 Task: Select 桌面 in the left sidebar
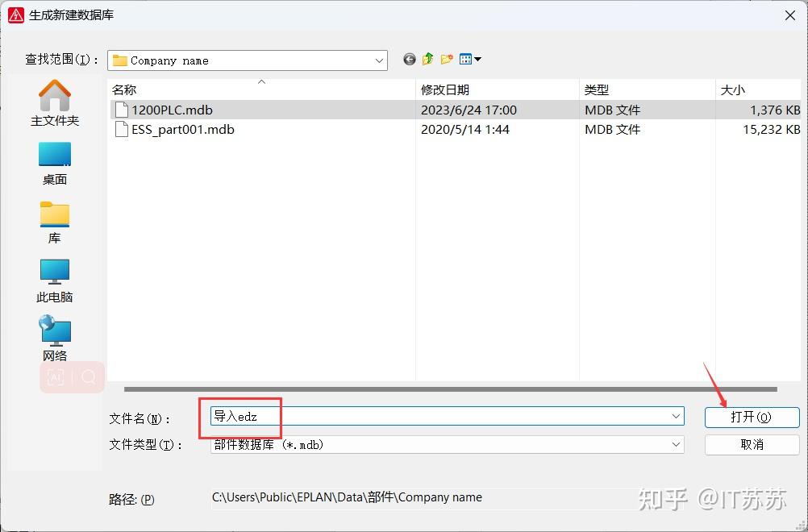pos(54,161)
